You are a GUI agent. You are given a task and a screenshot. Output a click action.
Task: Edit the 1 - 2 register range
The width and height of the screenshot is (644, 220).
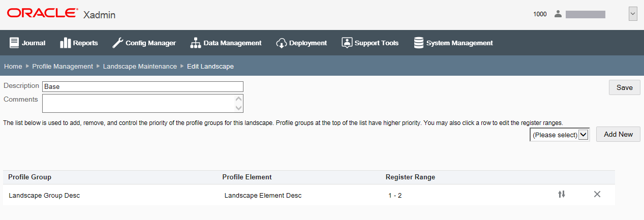(x=395, y=195)
